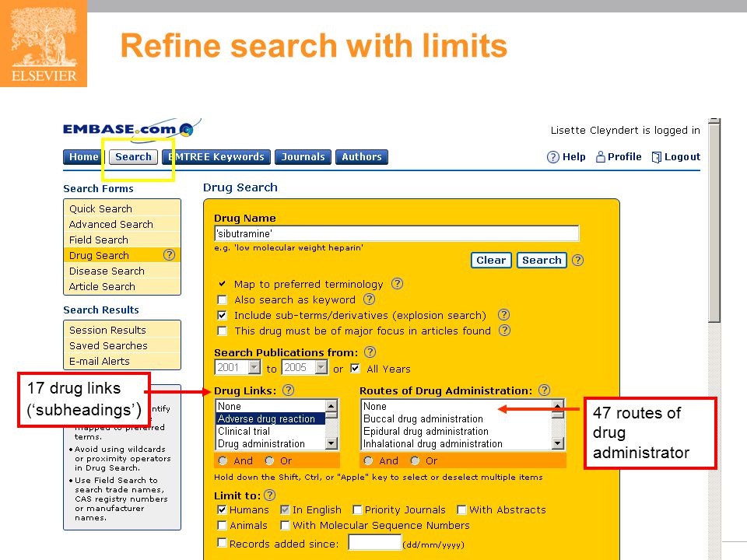The height and width of the screenshot is (560, 747).
Task: Click the Drug Name input field
Action: 396,233
